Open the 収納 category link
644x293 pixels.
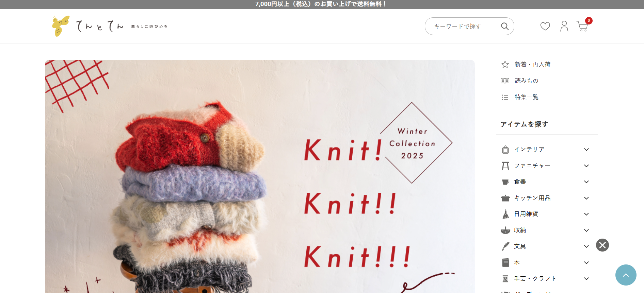coord(520,230)
